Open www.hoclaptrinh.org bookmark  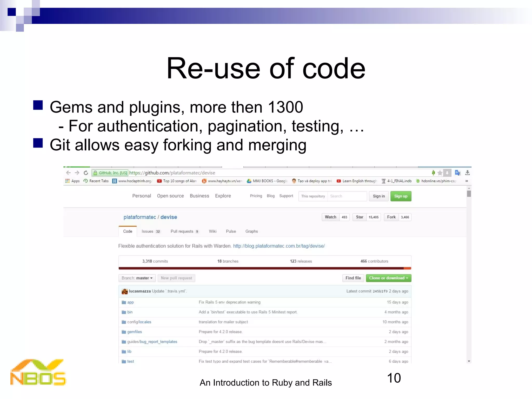point(132,181)
